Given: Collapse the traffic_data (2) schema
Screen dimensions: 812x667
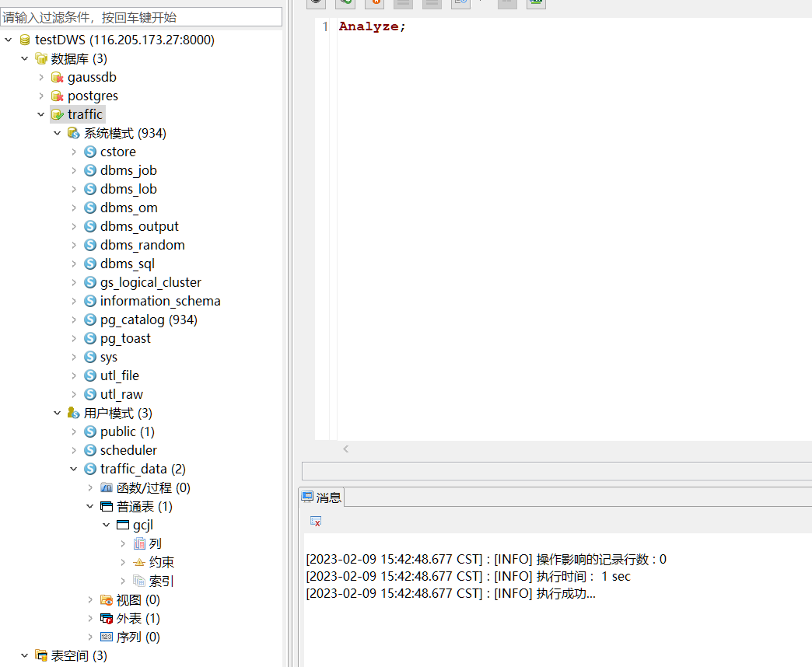Looking at the screenshot, I should tap(74, 469).
